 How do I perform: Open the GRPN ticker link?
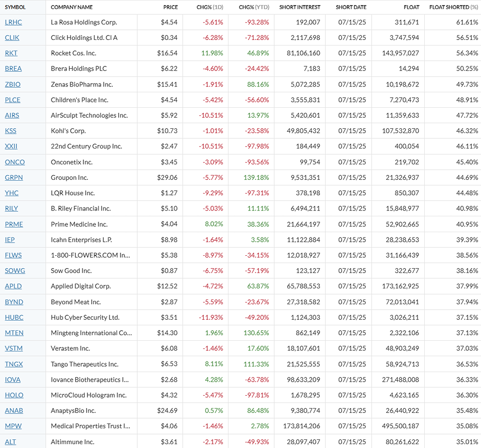(14, 177)
